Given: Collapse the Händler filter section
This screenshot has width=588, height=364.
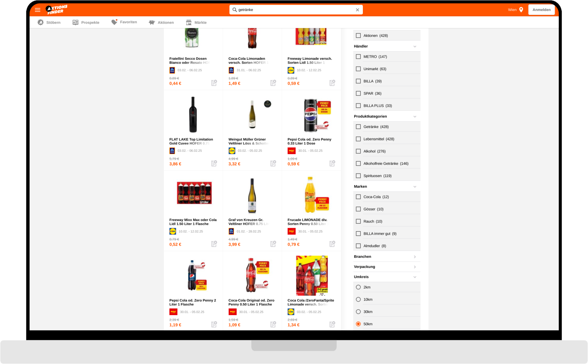Looking at the screenshot, I should coord(415,46).
